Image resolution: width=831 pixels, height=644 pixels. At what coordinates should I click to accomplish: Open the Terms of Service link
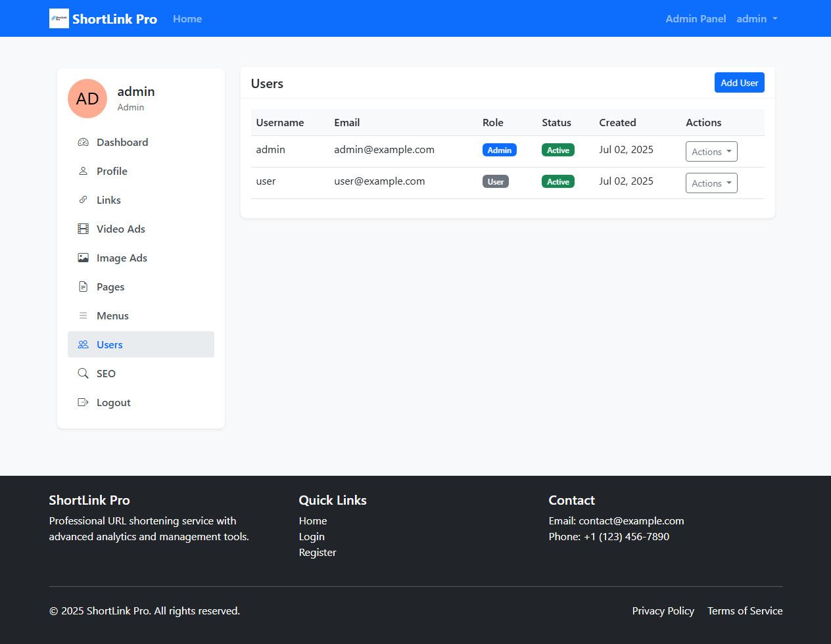pyautogui.click(x=745, y=610)
